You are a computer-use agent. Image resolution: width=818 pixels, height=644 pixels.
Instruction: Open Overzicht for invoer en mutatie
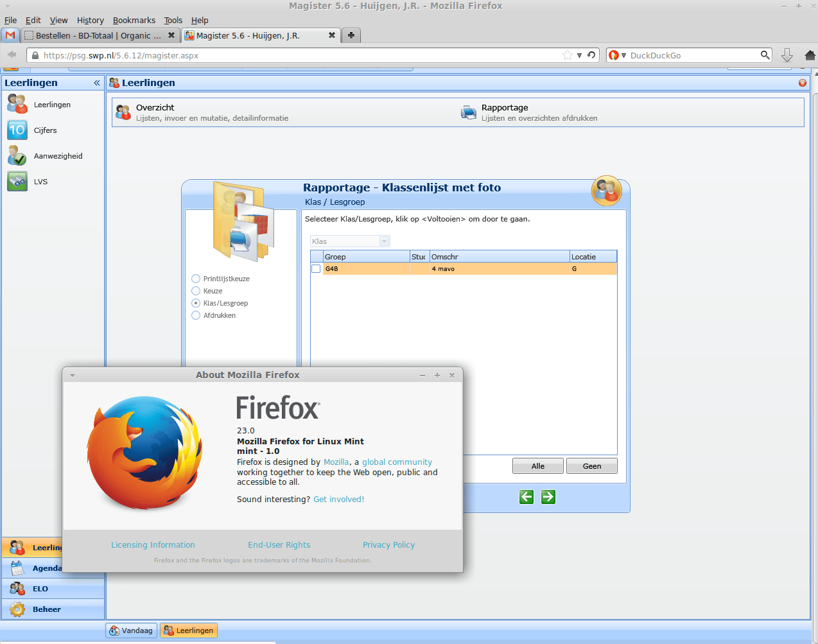pos(155,107)
